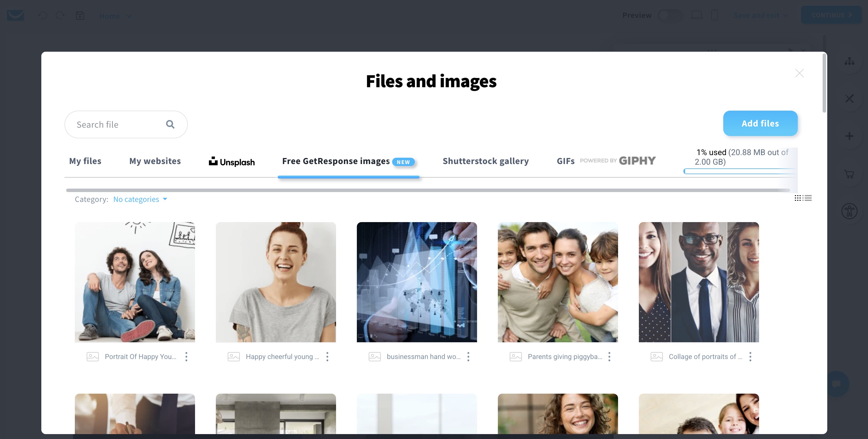Open the shopping cart panel in the sidebar

pyautogui.click(x=850, y=174)
